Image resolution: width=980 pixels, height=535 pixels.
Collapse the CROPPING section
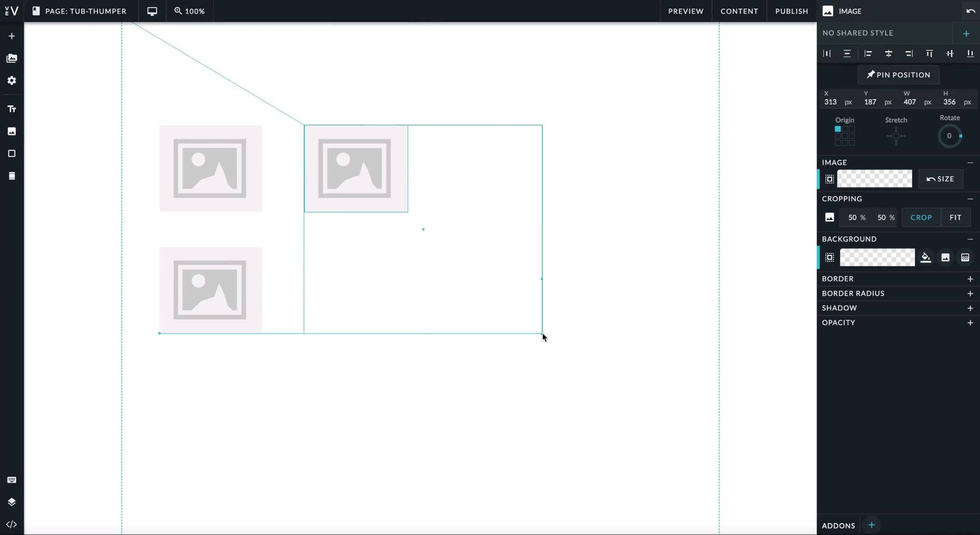pos(970,199)
